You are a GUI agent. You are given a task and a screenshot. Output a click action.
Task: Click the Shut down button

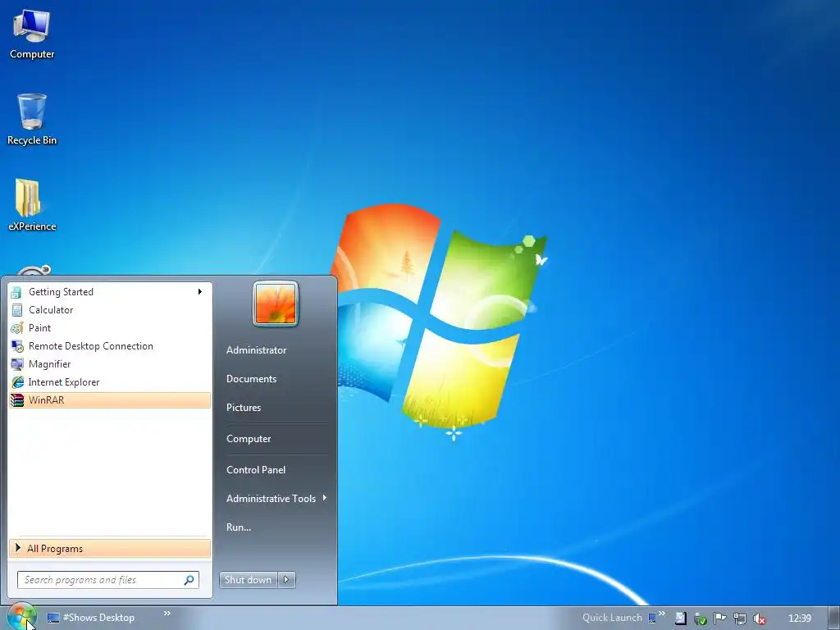248,580
